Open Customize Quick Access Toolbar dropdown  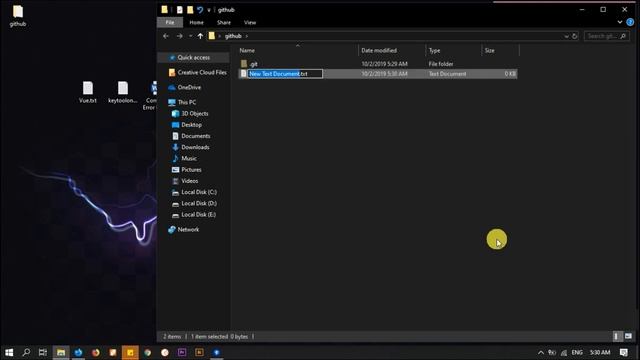click(209, 10)
